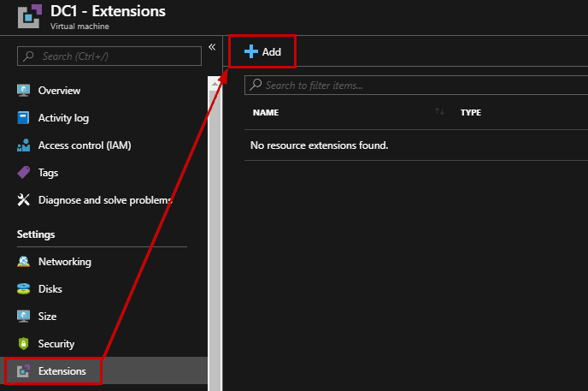Click the Networking globe icon
The image size is (588, 391).
[x=23, y=262]
